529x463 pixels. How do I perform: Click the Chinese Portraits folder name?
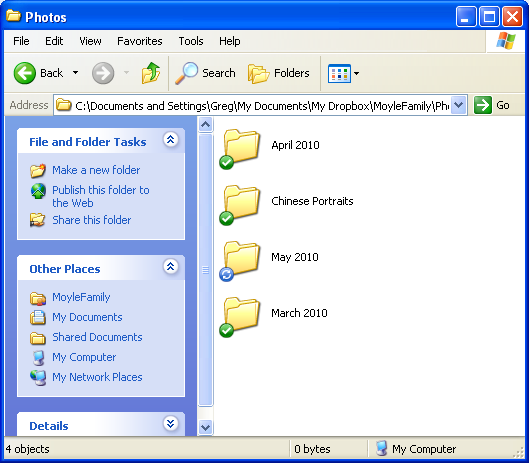coord(312,201)
